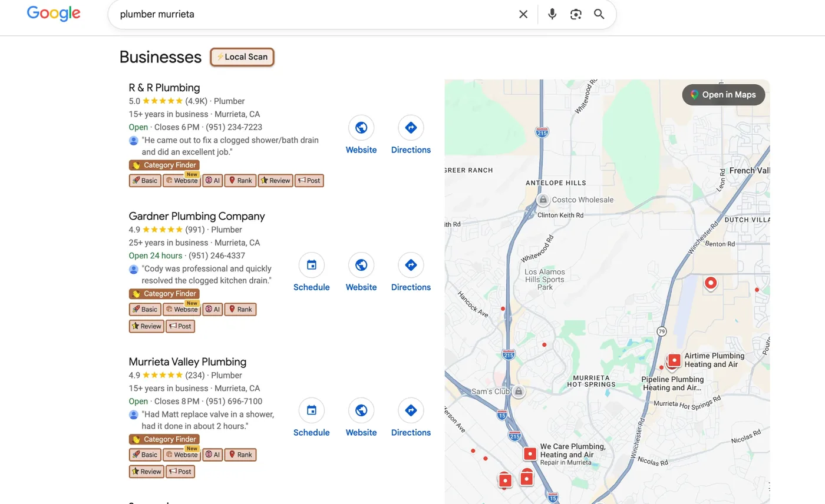The image size is (825, 504).
Task: Click the Businesses heading
Action: pyautogui.click(x=160, y=57)
